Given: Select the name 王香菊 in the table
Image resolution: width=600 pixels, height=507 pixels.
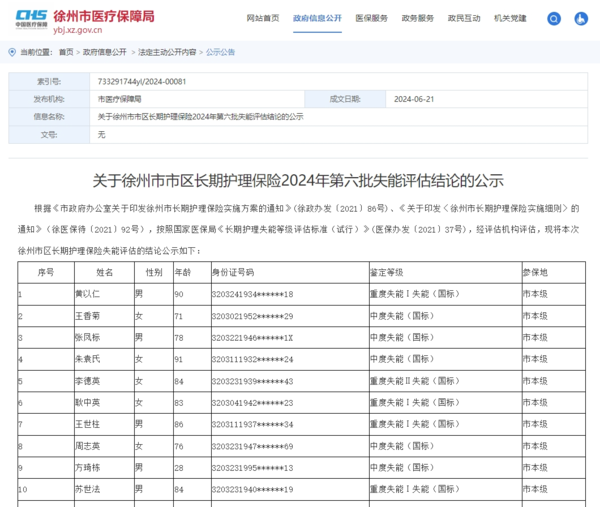Looking at the screenshot, I should [87, 316].
